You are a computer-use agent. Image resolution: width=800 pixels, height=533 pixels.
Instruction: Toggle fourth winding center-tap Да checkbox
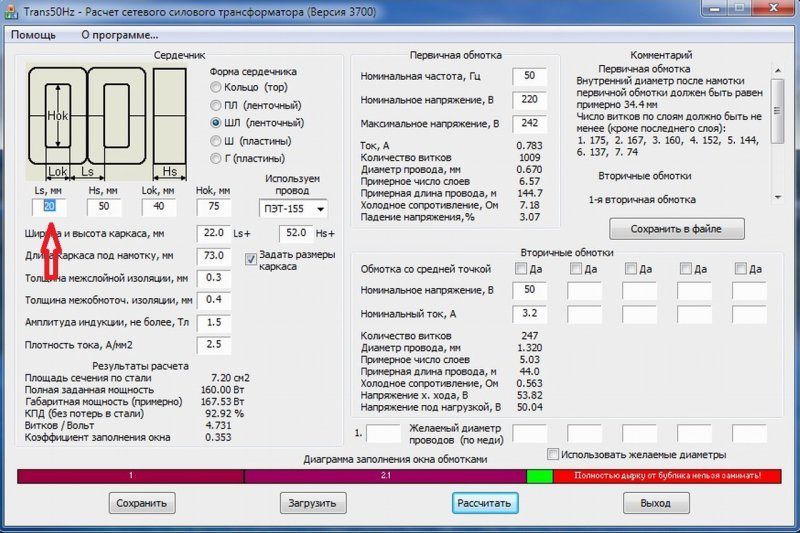686,268
